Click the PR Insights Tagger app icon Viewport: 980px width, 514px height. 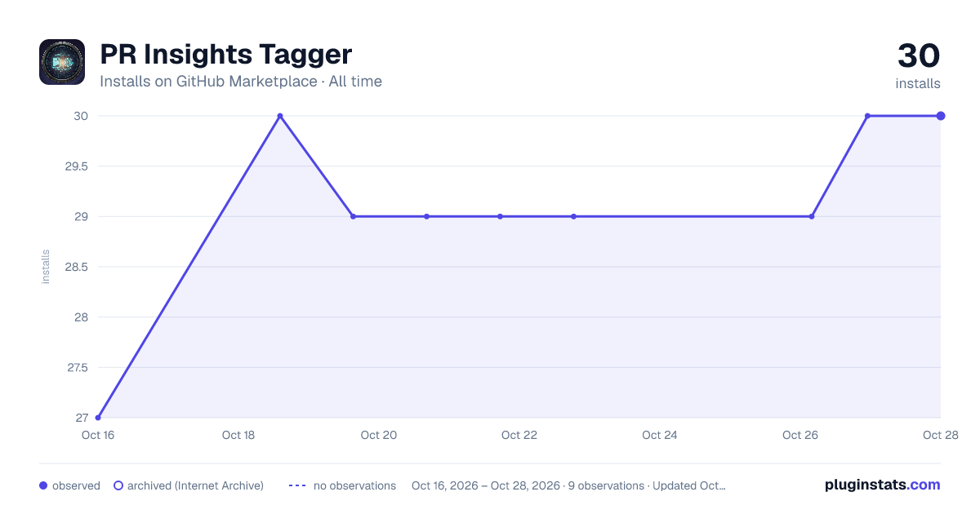(x=62, y=62)
